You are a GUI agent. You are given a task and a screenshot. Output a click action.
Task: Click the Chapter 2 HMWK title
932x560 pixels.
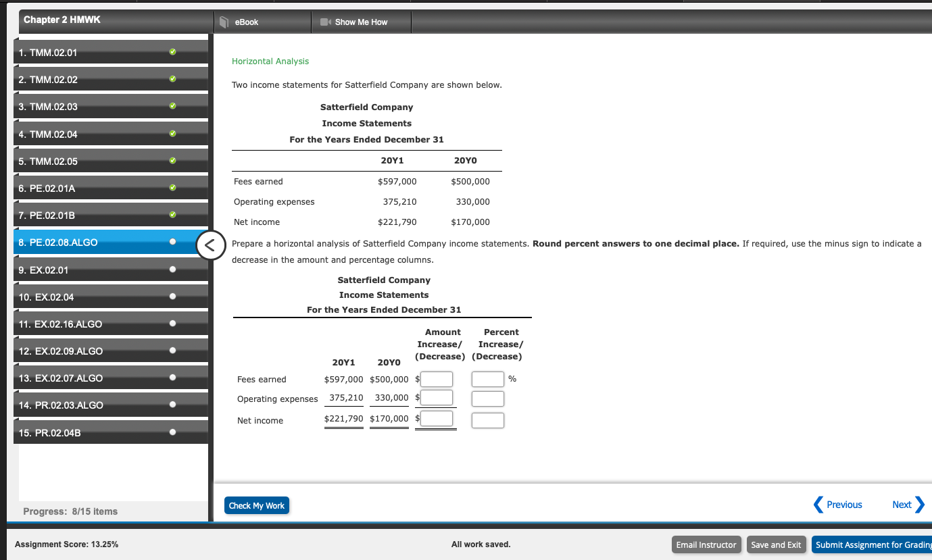62,20
